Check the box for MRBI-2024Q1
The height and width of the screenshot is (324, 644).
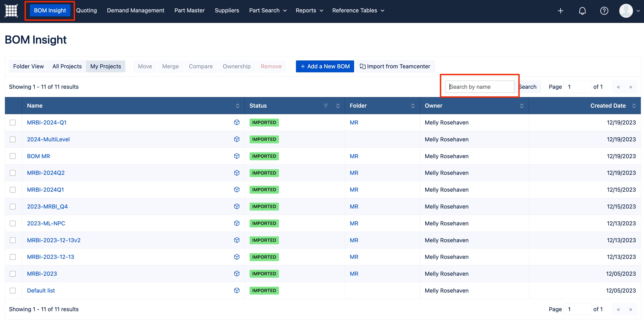point(13,190)
